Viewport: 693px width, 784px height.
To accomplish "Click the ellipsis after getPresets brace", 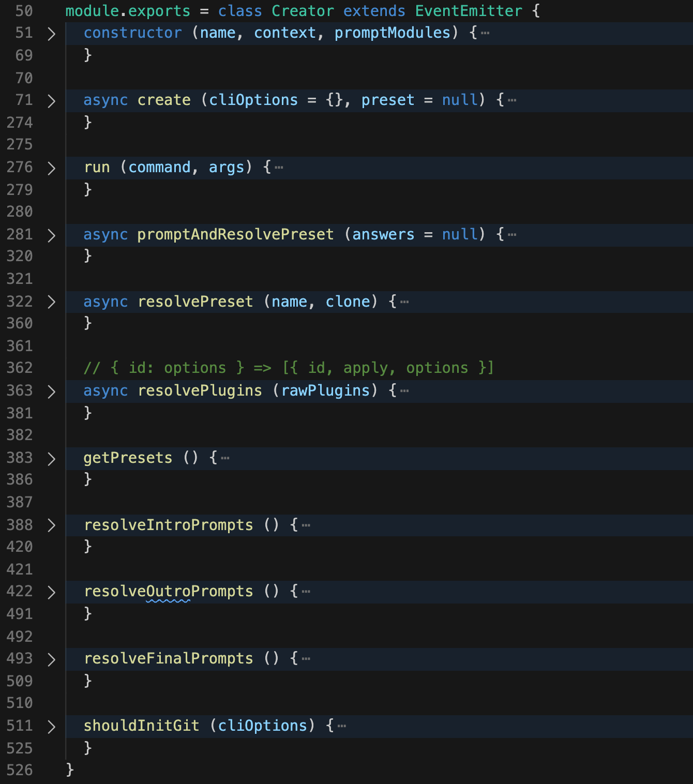I will [225, 458].
